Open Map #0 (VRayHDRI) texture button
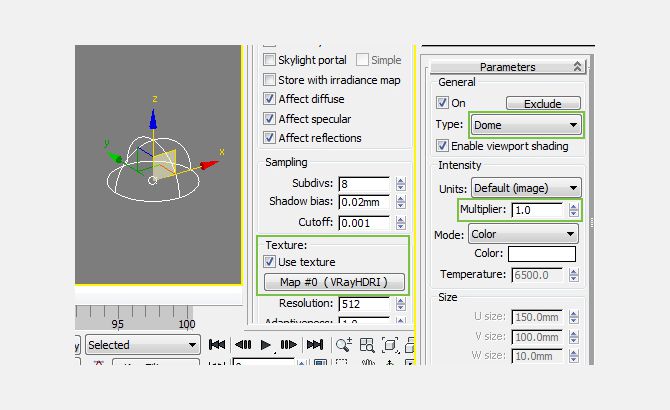This screenshot has height=410, width=670. click(334, 282)
